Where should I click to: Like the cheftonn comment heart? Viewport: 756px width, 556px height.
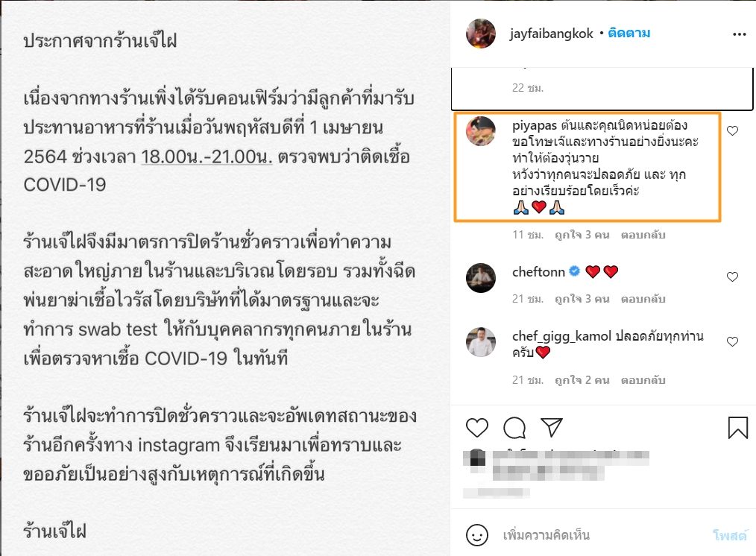tap(732, 277)
